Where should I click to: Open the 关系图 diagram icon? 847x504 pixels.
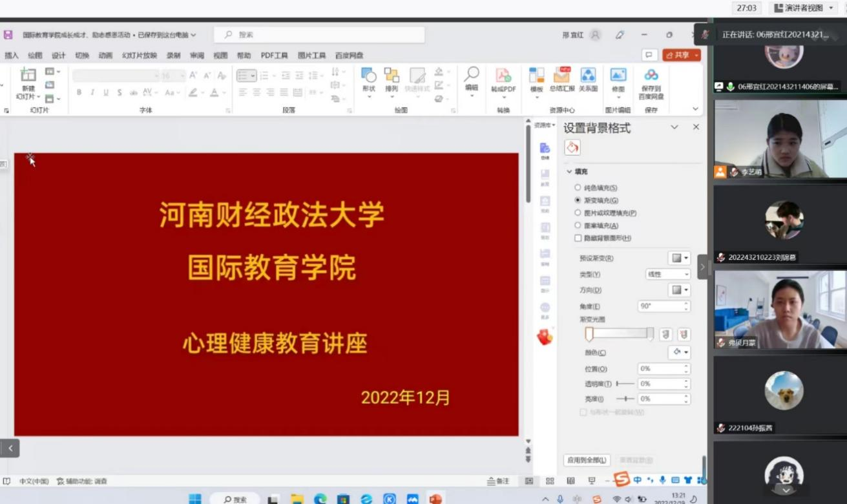588,76
